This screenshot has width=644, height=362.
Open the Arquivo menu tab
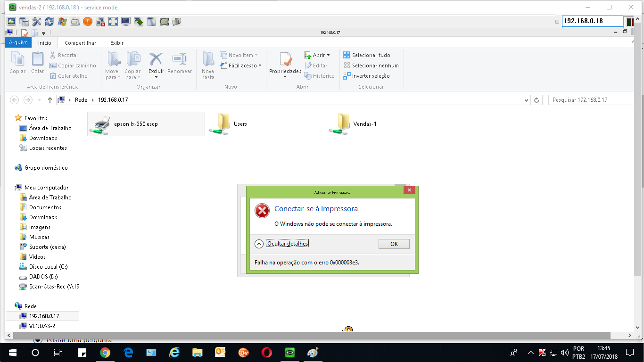tap(18, 42)
